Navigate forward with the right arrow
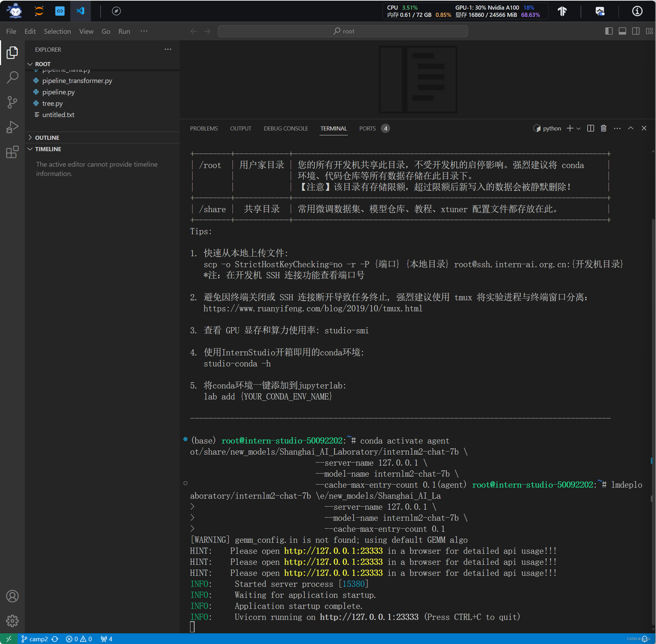The image size is (656, 644). [x=207, y=31]
